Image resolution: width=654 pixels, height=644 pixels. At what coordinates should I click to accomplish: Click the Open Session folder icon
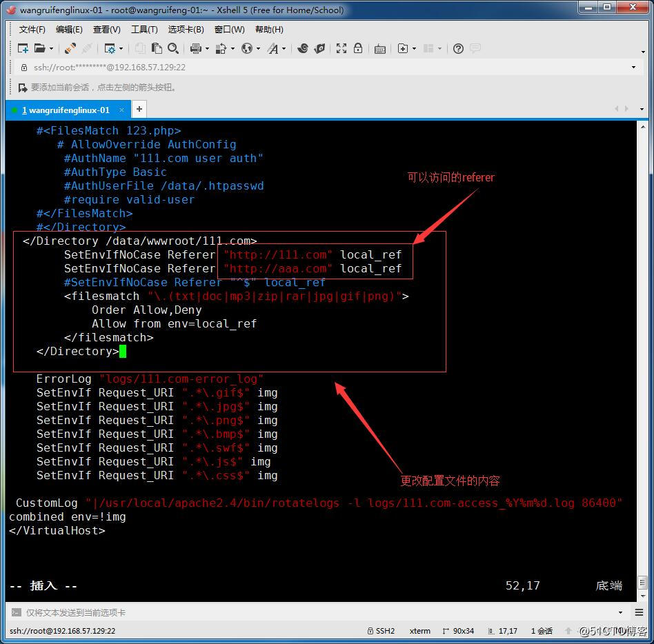tap(39, 49)
